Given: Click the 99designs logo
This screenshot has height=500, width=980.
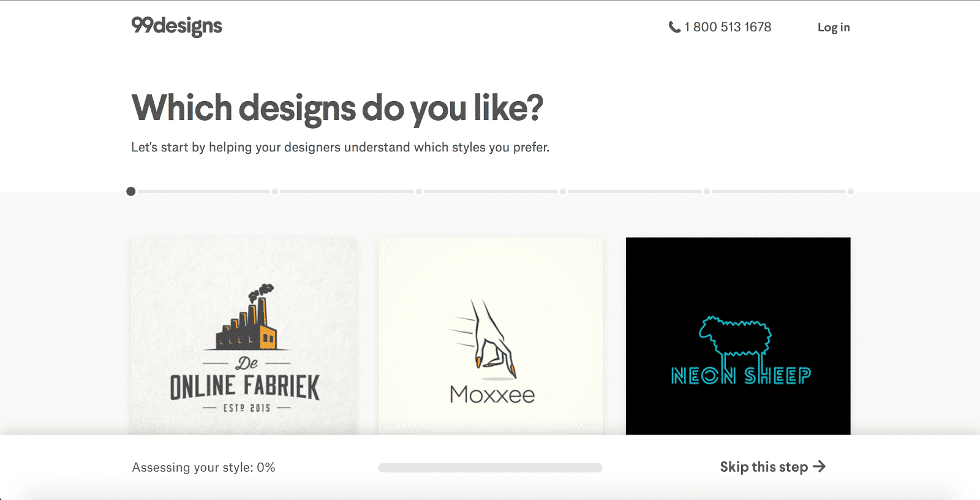Looking at the screenshot, I should [x=176, y=26].
